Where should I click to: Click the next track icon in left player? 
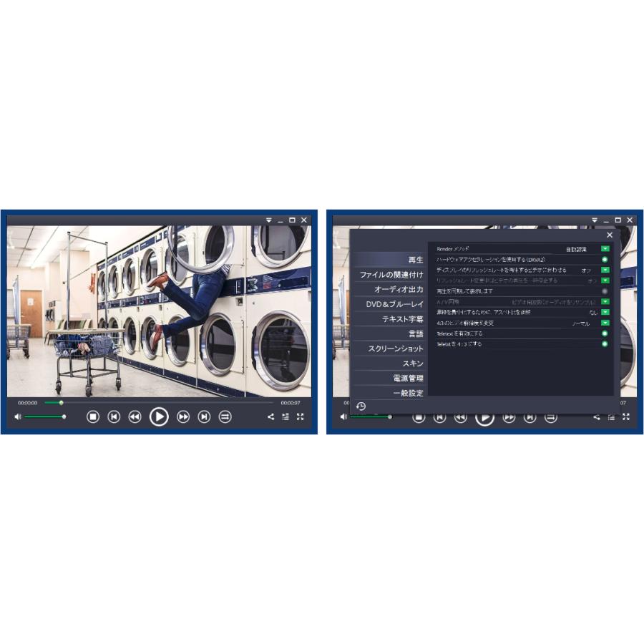point(204,416)
